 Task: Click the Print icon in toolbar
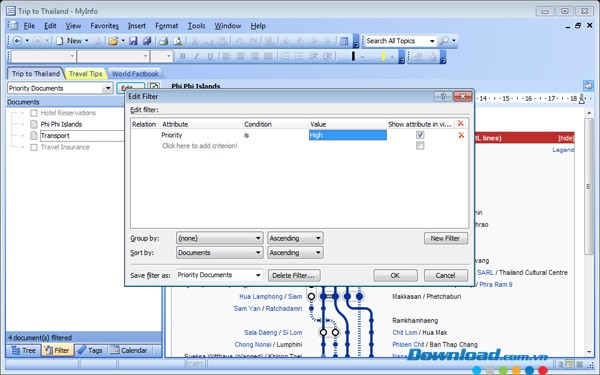pyautogui.click(x=164, y=41)
